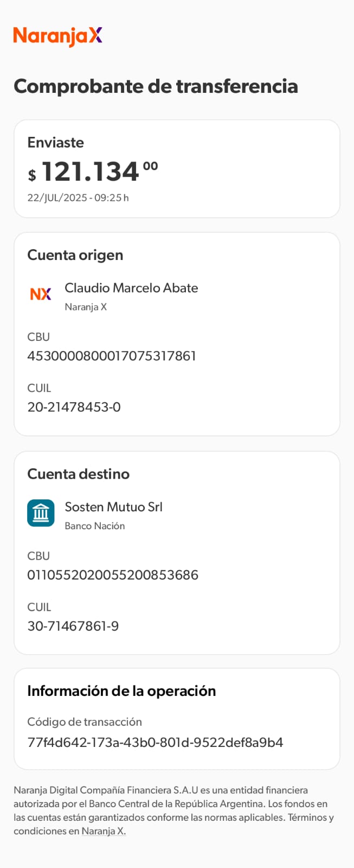The width and height of the screenshot is (354, 868).
Task: Click recipient name Sosten Mutuo Srl
Action: click(x=113, y=507)
